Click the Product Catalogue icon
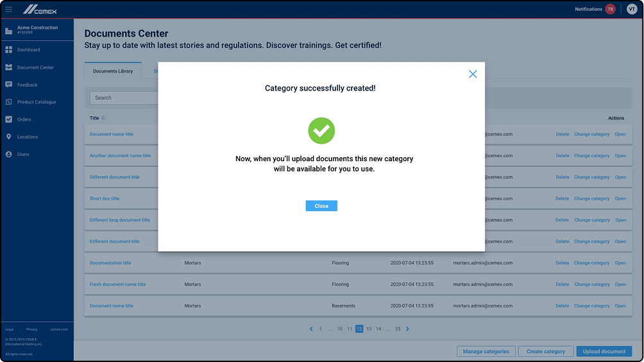This screenshot has width=644, height=362. (x=9, y=102)
